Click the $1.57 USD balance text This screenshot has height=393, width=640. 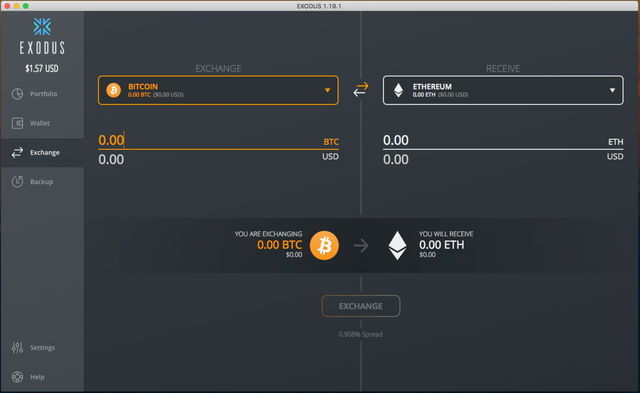(42, 69)
